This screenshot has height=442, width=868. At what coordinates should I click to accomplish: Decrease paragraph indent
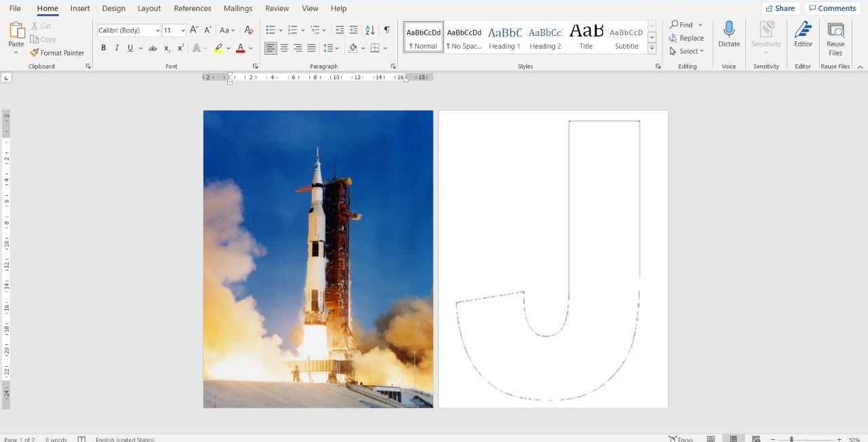coord(340,30)
